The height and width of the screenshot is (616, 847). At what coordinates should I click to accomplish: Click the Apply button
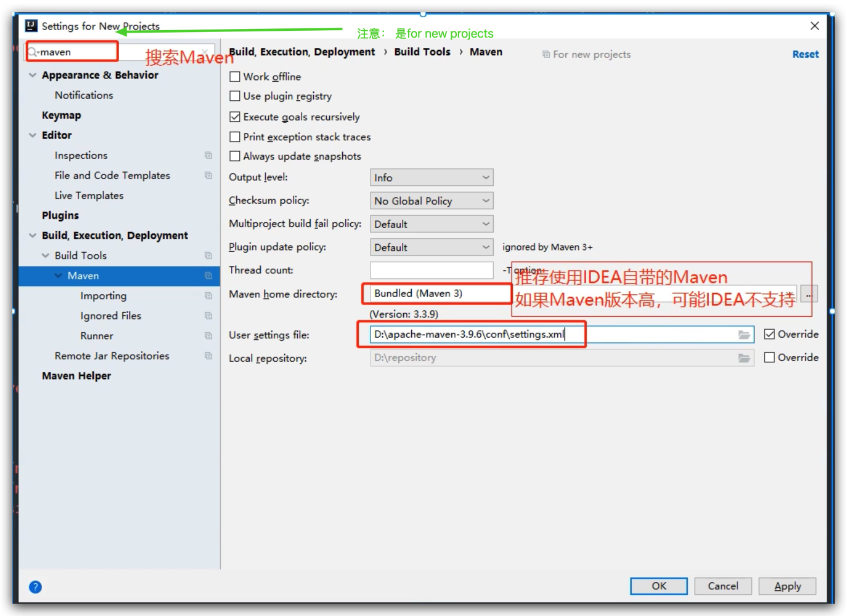[787, 586]
